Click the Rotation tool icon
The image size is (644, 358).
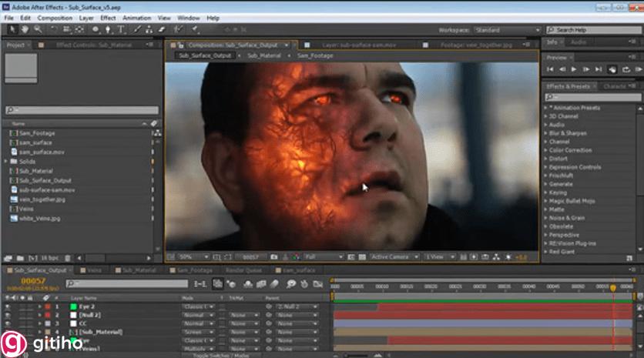pos(54,29)
